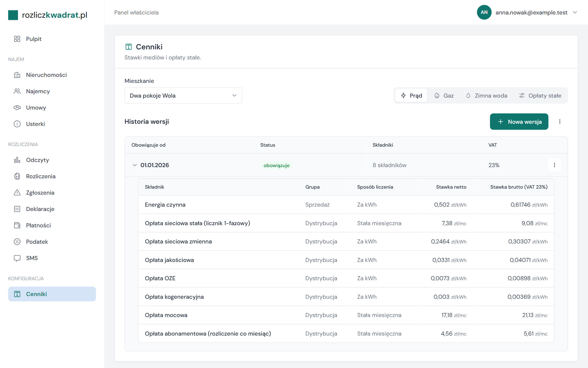The height and width of the screenshot is (368, 588).
Task: Click the obowiązuje status badge
Action: [276, 165]
